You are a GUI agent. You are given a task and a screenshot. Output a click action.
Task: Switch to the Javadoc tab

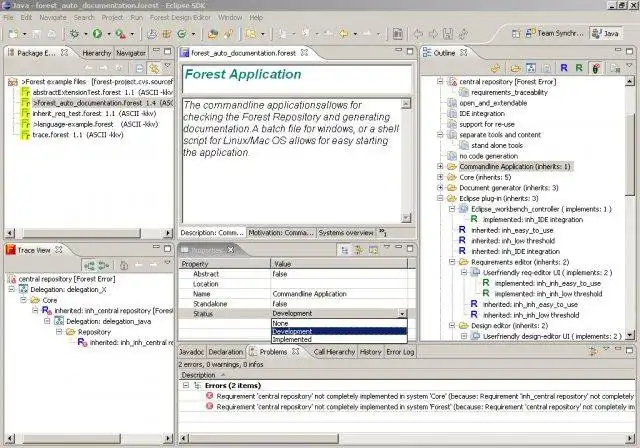[x=191, y=351]
